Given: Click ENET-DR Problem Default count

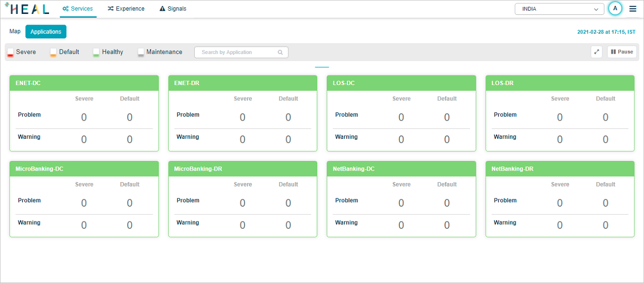Looking at the screenshot, I should point(288,117).
